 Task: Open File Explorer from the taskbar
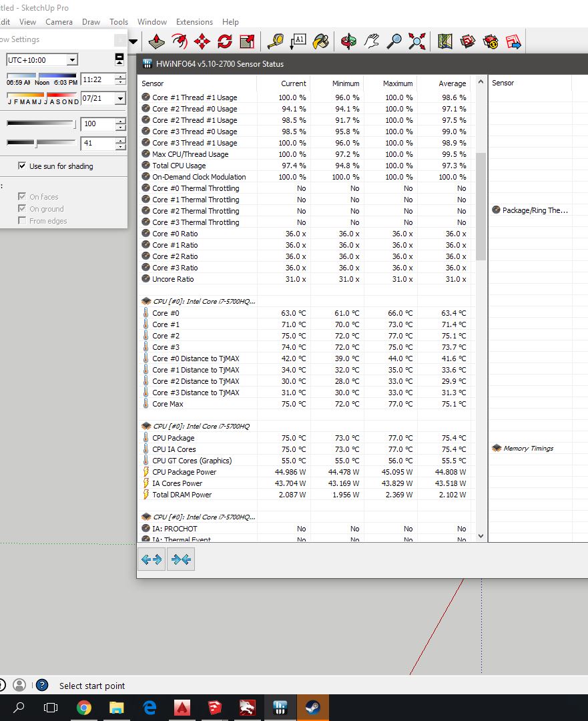[117, 707]
